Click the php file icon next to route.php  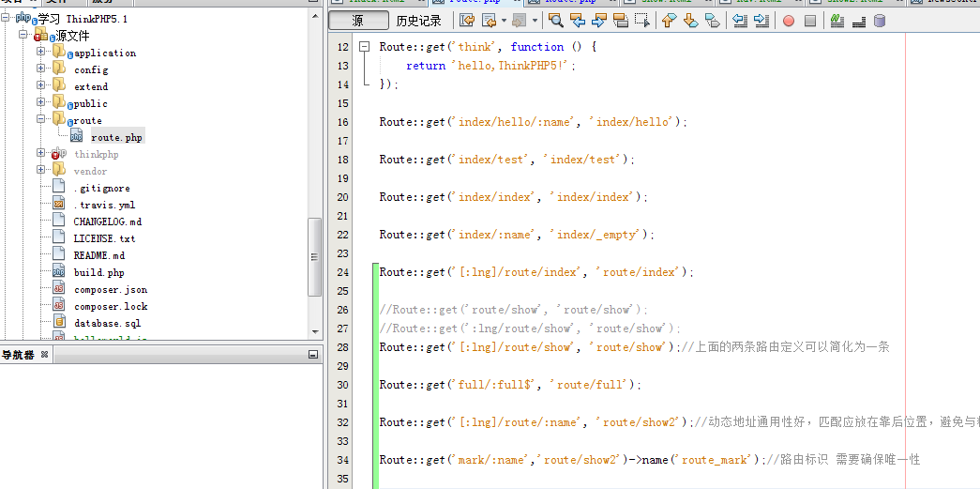[76, 135]
